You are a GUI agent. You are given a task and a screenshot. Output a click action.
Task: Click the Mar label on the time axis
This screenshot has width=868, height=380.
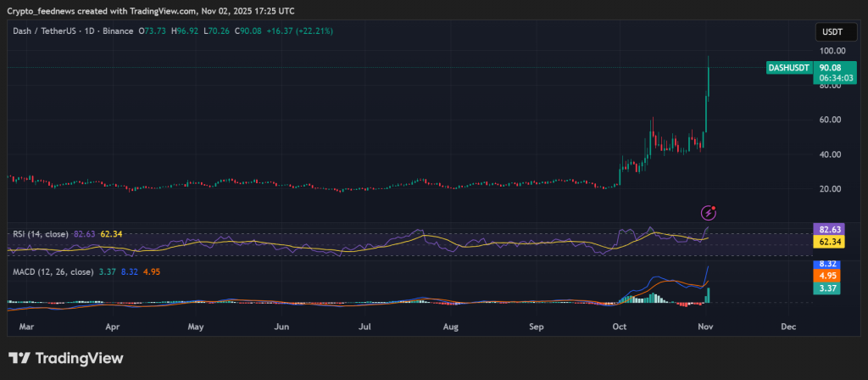26,327
